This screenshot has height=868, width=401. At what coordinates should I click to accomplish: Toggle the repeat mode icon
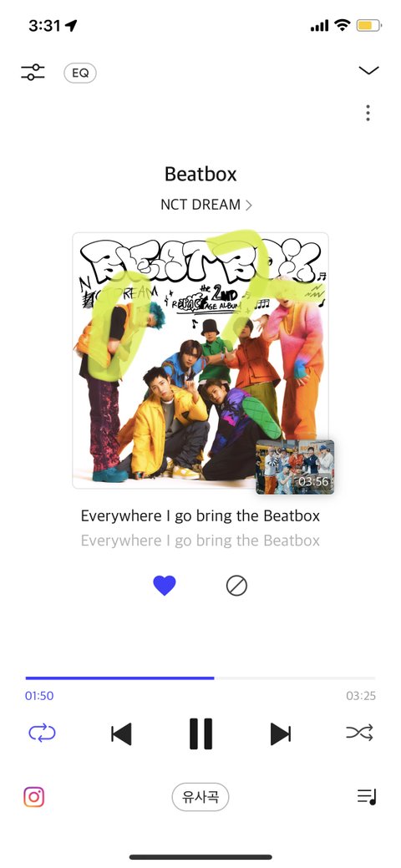coord(42,733)
